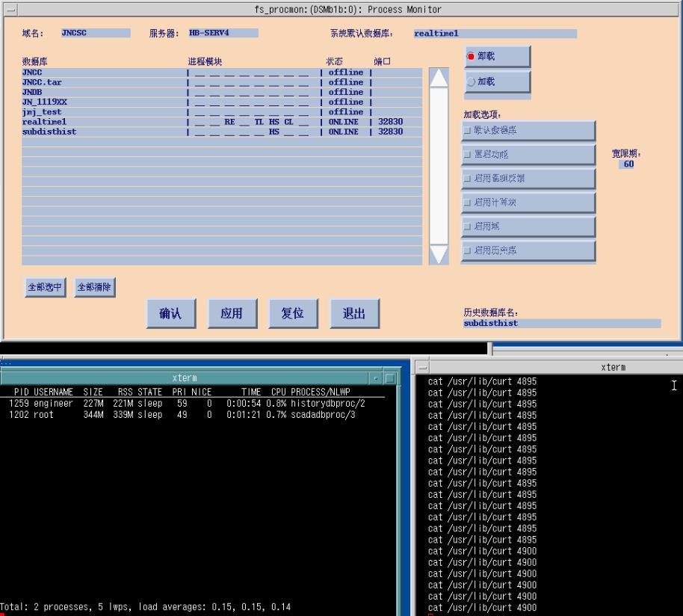Click the 全部清除 clear-all button

(x=95, y=288)
